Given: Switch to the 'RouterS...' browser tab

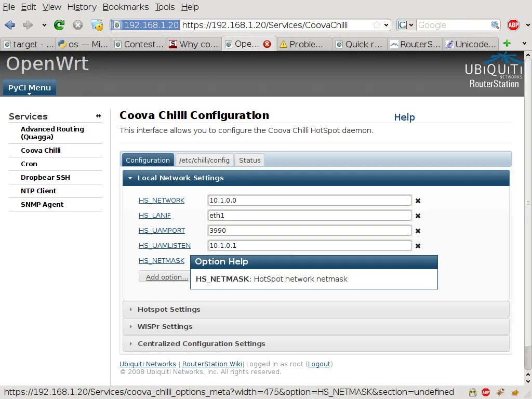Looking at the screenshot, I should pos(415,44).
